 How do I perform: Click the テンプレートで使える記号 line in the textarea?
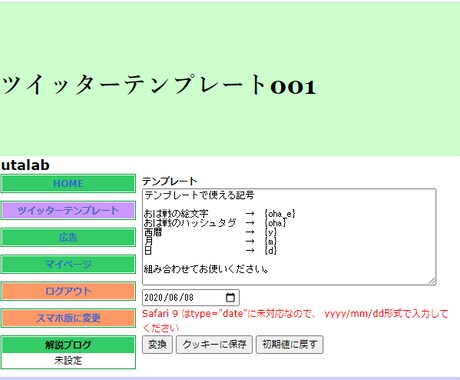(x=199, y=195)
